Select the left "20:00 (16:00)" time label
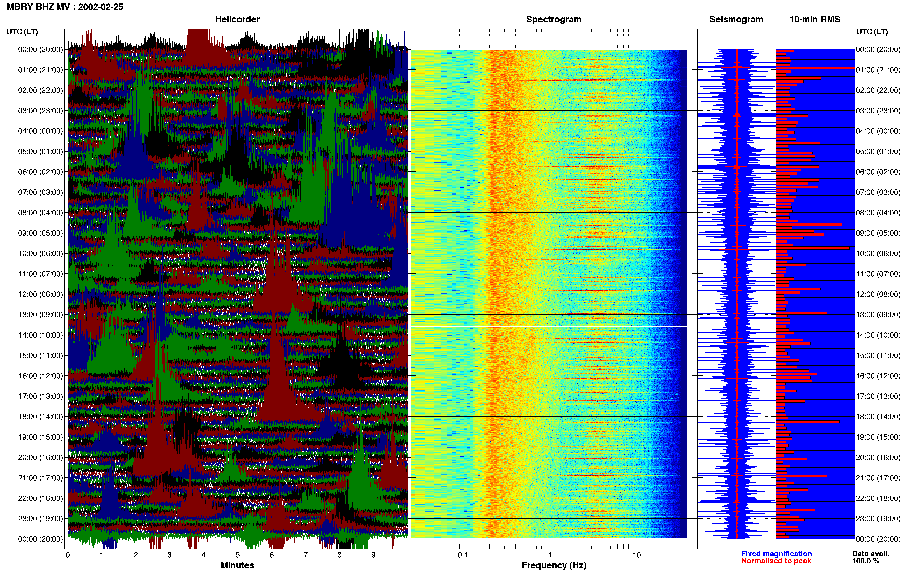This screenshot has width=924, height=578. (x=41, y=458)
